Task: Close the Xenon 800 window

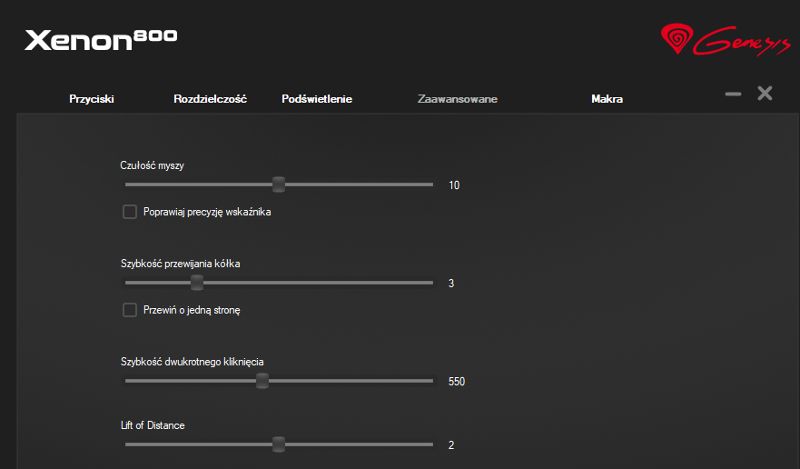Action: (765, 93)
